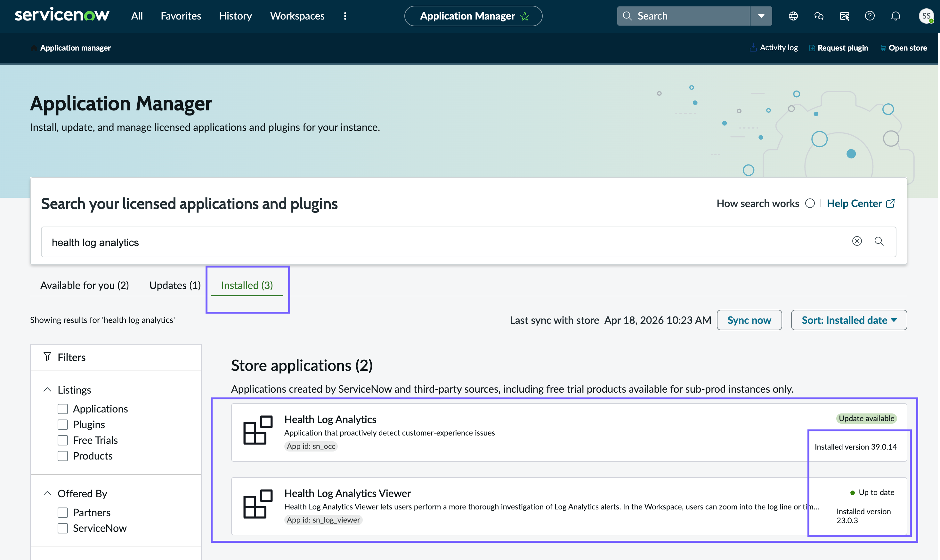Click the How search works info icon
The width and height of the screenshot is (940, 560).
pyautogui.click(x=809, y=204)
